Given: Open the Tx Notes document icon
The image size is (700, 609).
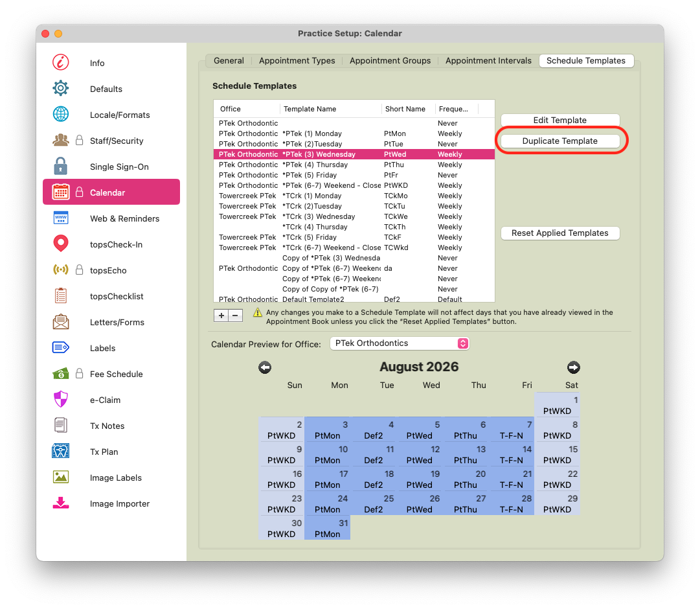Looking at the screenshot, I should [61, 426].
